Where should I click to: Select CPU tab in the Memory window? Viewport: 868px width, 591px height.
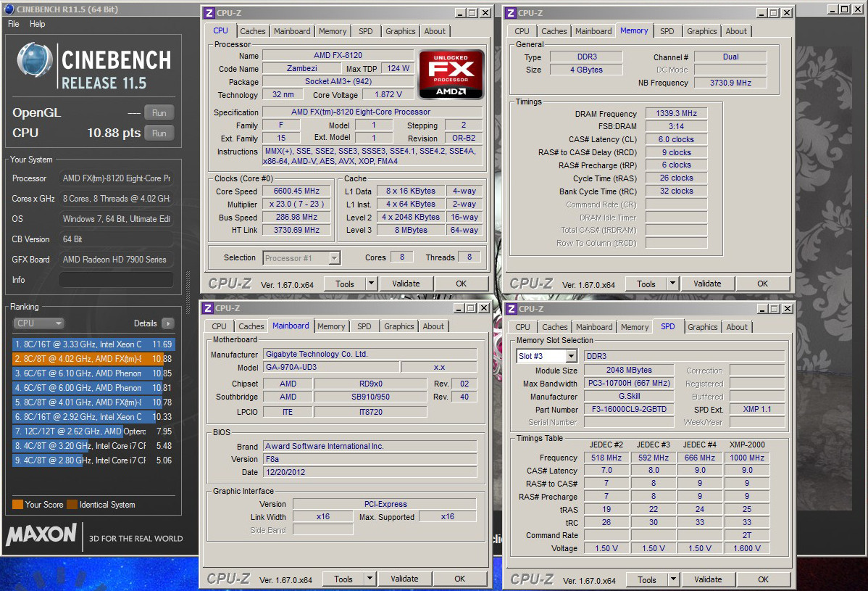coord(522,31)
